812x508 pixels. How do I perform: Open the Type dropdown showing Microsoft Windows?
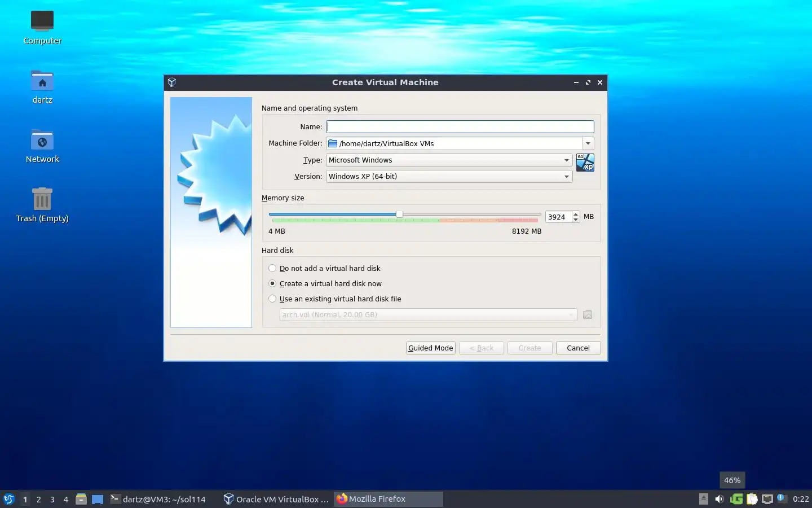point(449,160)
